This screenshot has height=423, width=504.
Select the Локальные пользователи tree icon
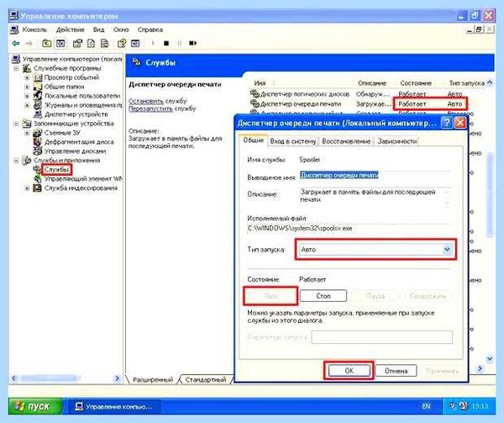click(38, 96)
